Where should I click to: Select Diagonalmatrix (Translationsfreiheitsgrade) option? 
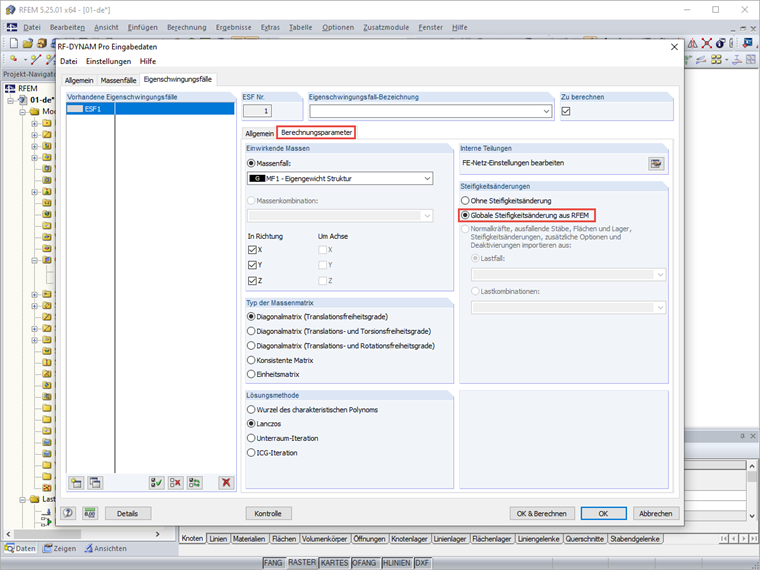pyautogui.click(x=251, y=317)
